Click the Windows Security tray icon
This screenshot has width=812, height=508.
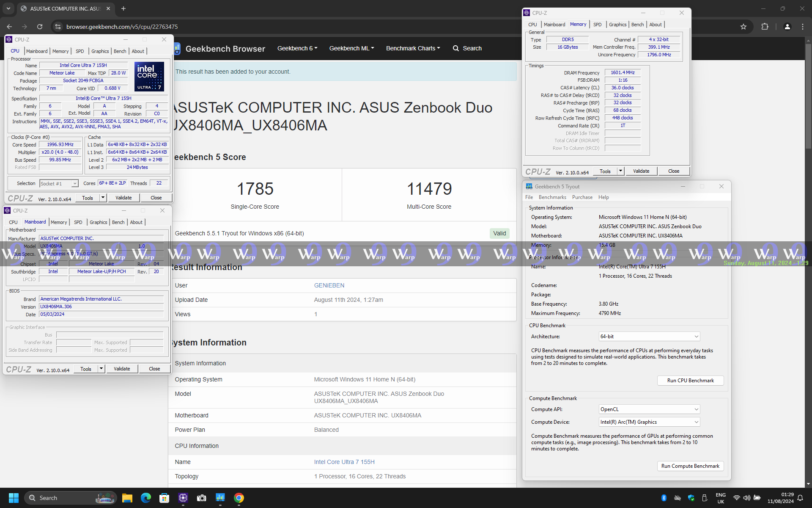tap(691, 498)
